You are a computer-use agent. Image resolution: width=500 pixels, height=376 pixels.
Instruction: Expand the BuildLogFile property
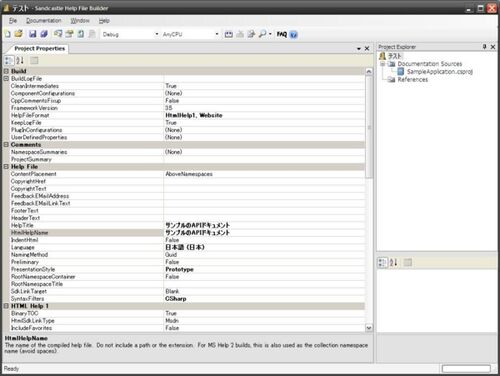[6, 79]
